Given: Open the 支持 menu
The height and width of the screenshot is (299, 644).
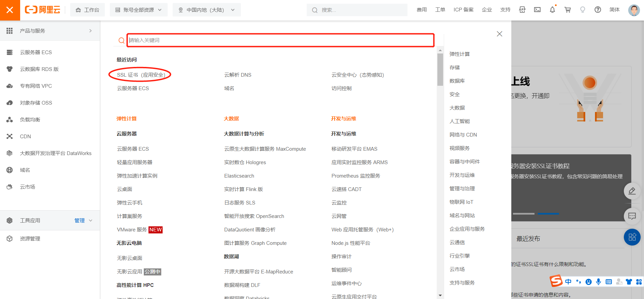Looking at the screenshot, I should point(505,10).
